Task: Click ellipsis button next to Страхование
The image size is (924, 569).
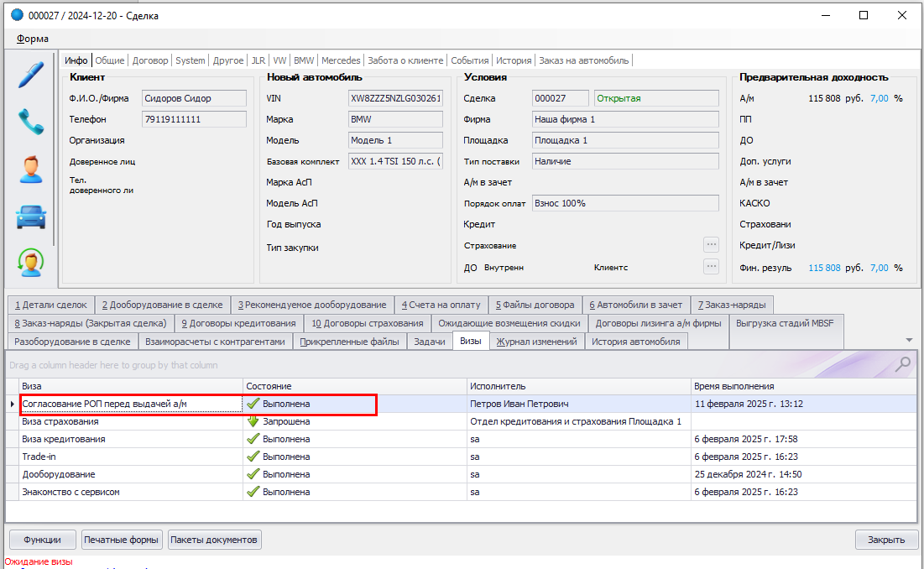Action: [x=711, y=245]
